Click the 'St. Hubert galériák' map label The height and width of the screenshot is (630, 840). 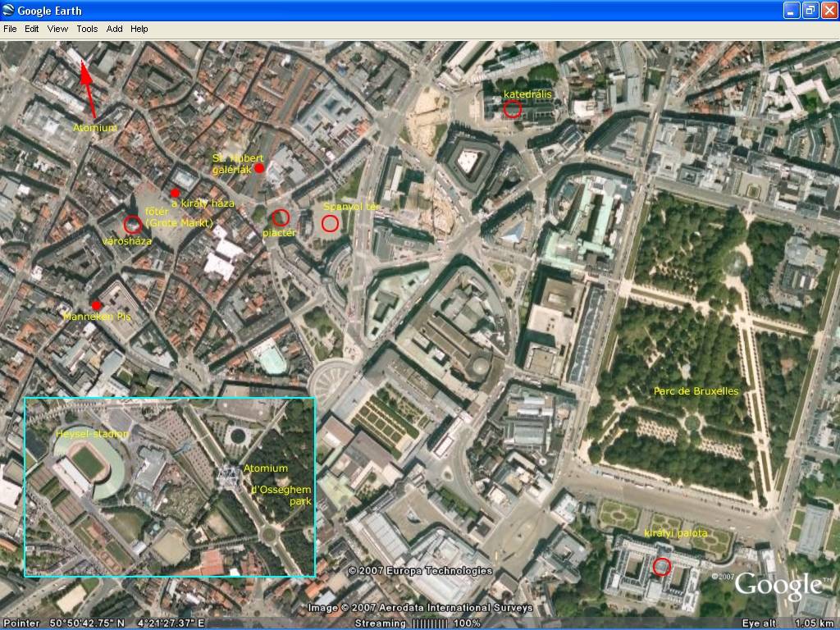pyautogui.click(x=237, y=164)
